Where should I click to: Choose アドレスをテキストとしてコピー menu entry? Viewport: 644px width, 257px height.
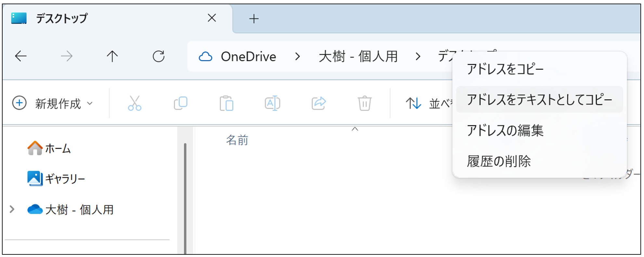[x=539, y=99]
